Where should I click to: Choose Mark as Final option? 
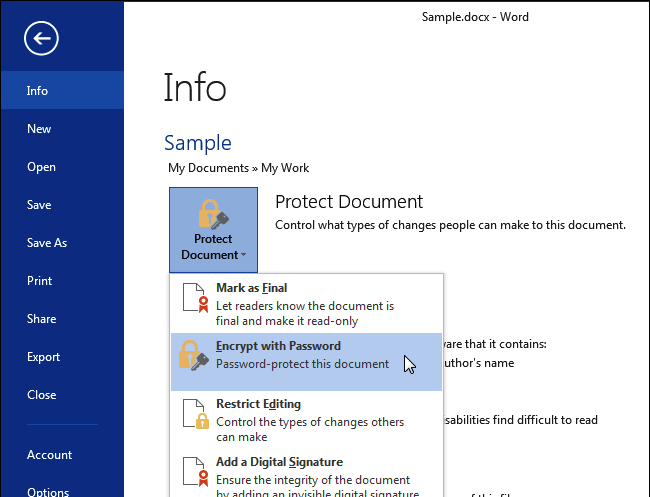(307, 304)
